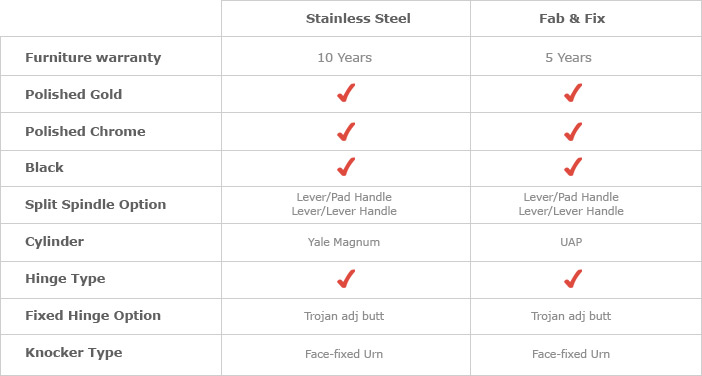Click Hinge Type checkmark under Stainless Steel

click(x=346, y=279)
